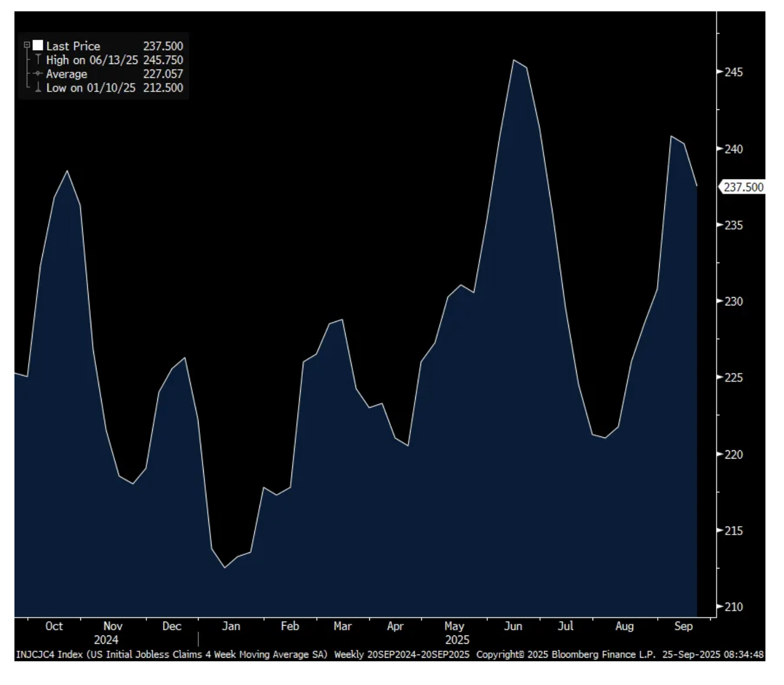Click the Low marker icon in legend
The width and height of the screenshot is (784, 685).
pos(38,88)
